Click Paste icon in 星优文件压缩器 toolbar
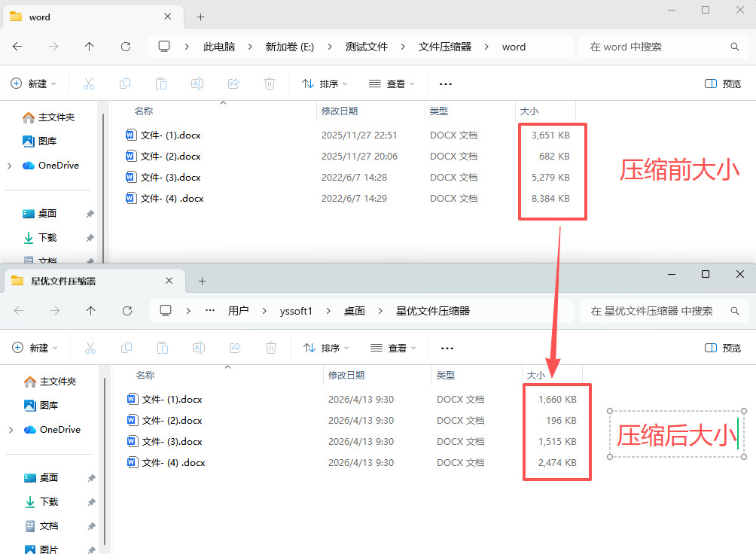Screen dimensions: 756x554 pos(163,348)
